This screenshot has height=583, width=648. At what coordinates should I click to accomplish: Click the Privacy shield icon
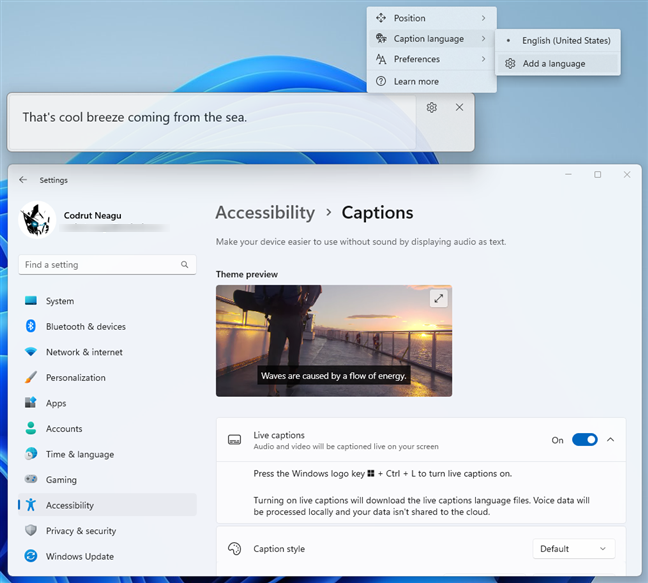[x=31, y=531]
